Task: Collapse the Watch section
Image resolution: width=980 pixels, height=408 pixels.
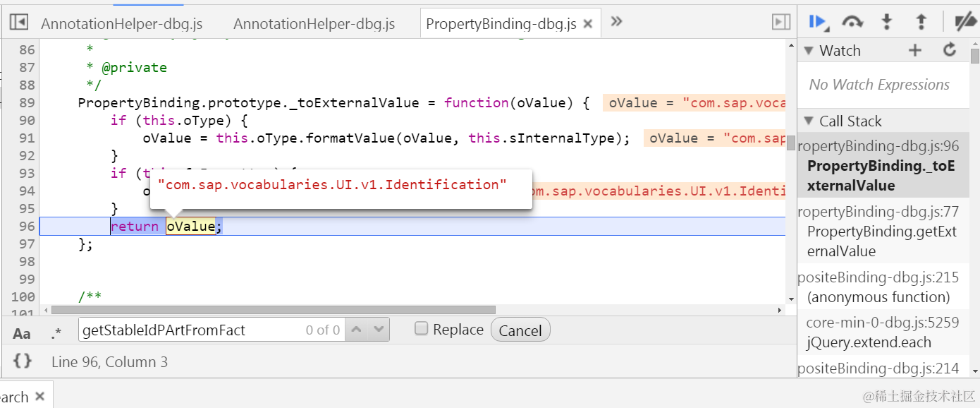Action: 809,51
